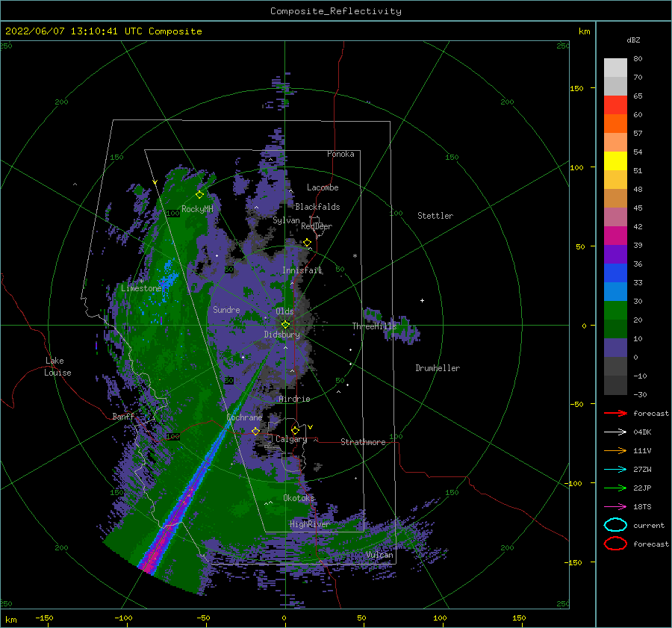The height and width of the screenshot is (628, 672).
Task: Click the Cochrane city label
Action: [244, 417]
